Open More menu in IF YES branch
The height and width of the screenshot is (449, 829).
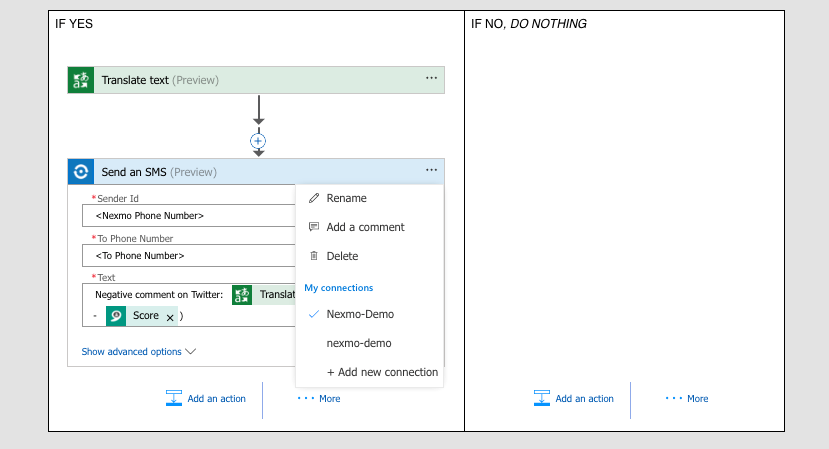[x=319, y=398]
